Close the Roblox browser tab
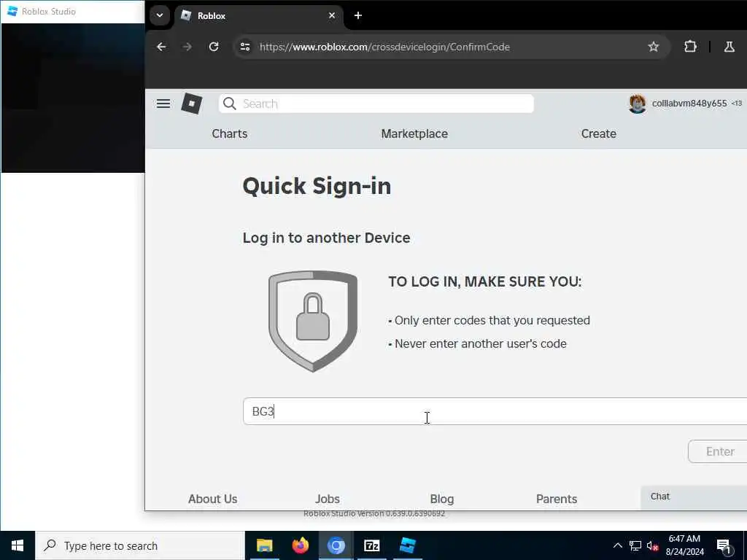Viewport: 747px width, 560px height. [x=332, y=16]
